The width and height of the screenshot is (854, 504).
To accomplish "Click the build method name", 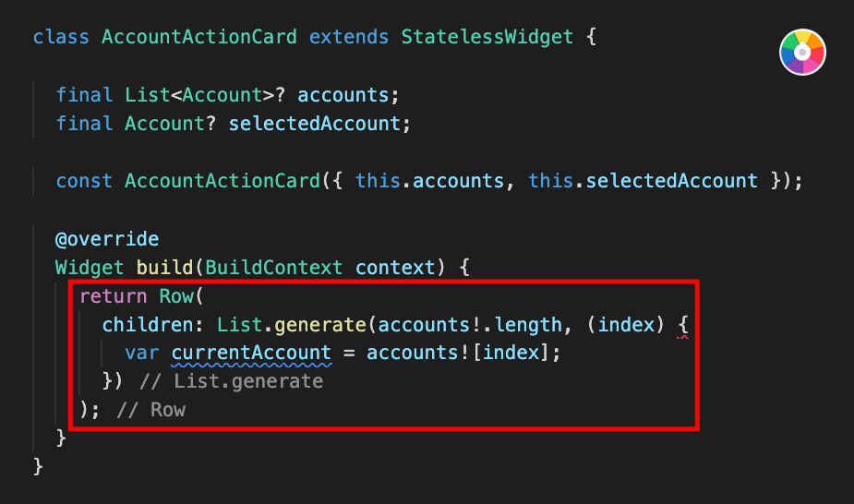I will [164, 268].
